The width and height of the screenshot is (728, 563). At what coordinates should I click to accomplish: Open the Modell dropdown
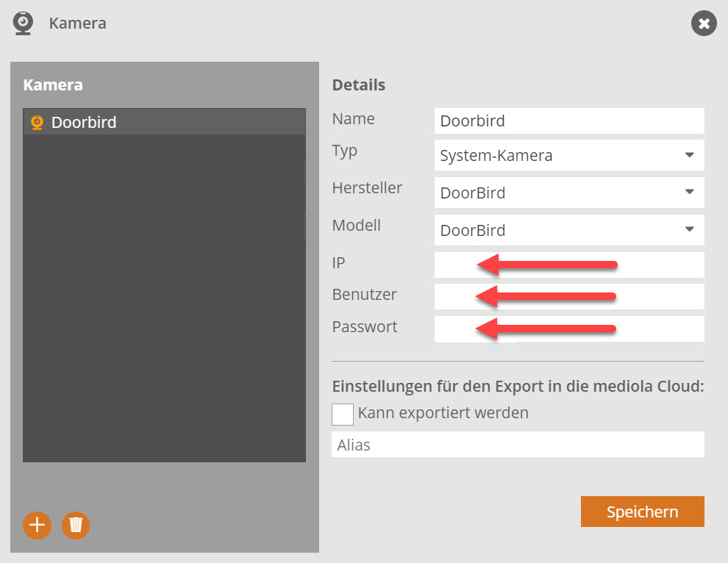click(x=569, y=230)
